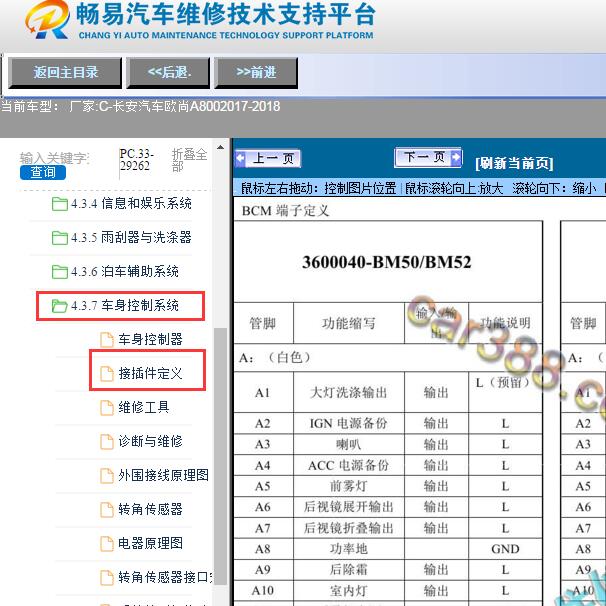Screen dimensions: 606x606
Task: Click cell 室内灯 in row A10
Action: pos(349,591)
